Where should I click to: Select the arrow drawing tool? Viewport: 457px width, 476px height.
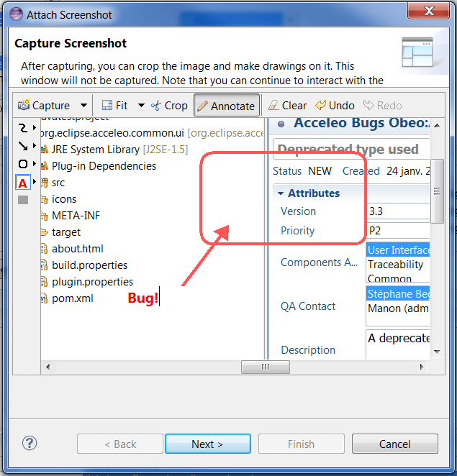pos(23,146)
